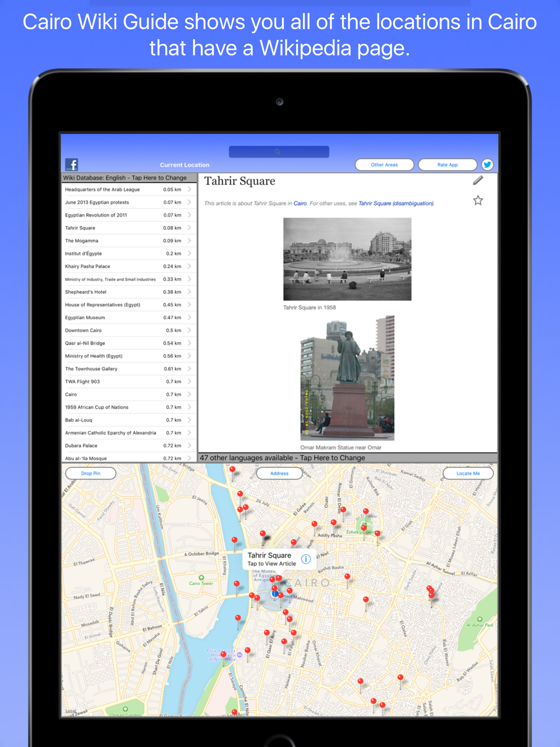This screenshot has width=560, height=747.
Task: Select Ministry of Health (Egypt) entry
Action: (x=129, y=356)
